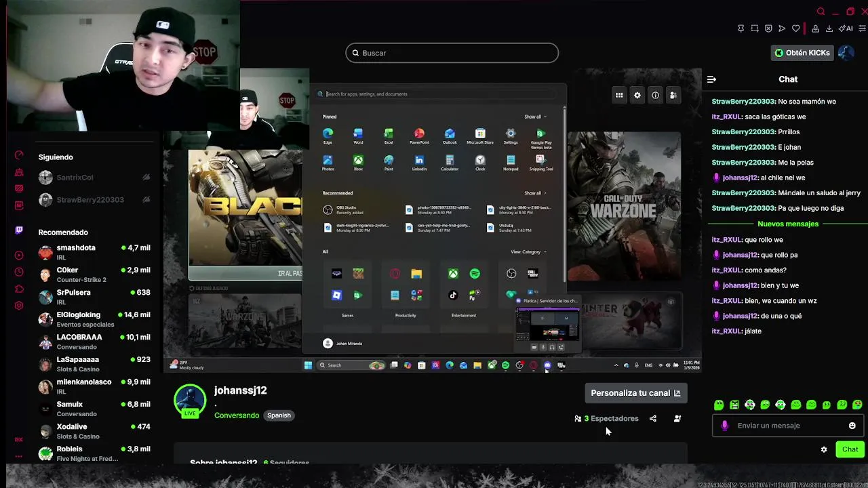Open recommended channel Samulx
The height and width of the screenshot is (488, 868).
(94, 409)
